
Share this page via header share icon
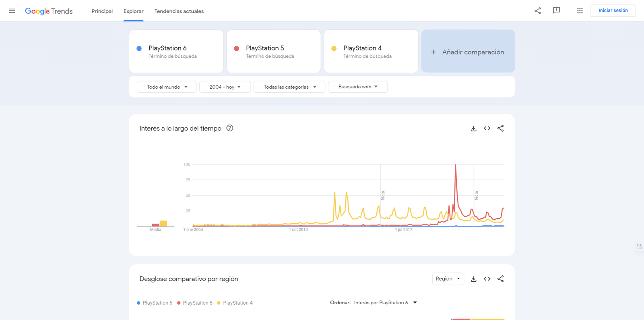[x=538, y=11]
